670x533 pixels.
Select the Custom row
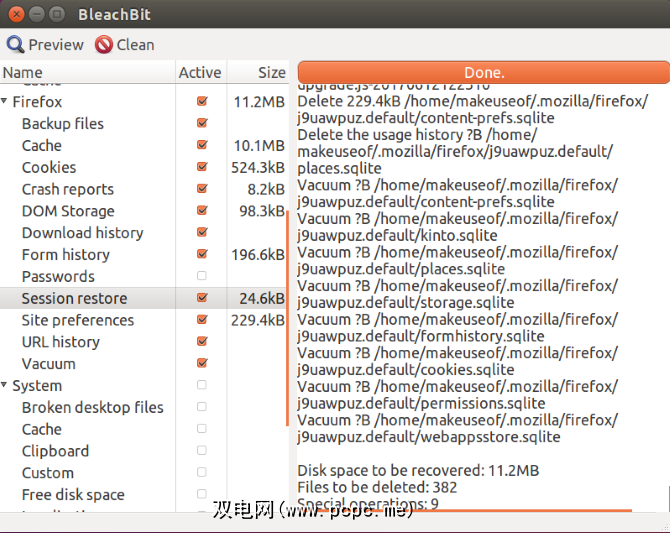pyautogui.click(x=144, y=472)
